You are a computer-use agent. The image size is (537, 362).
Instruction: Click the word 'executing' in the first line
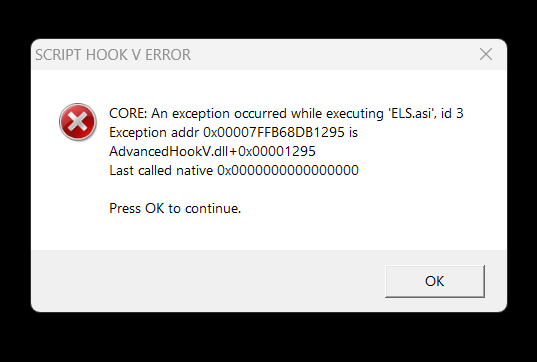355,113
